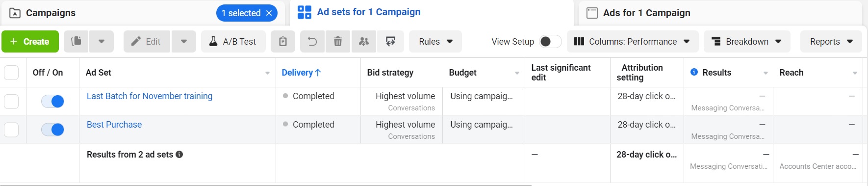Click the export share icon
868x186 pixels.
[390, 42]
